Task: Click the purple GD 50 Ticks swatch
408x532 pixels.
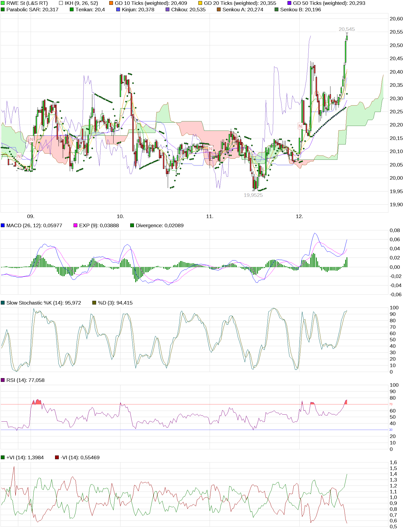Action: 289,3
